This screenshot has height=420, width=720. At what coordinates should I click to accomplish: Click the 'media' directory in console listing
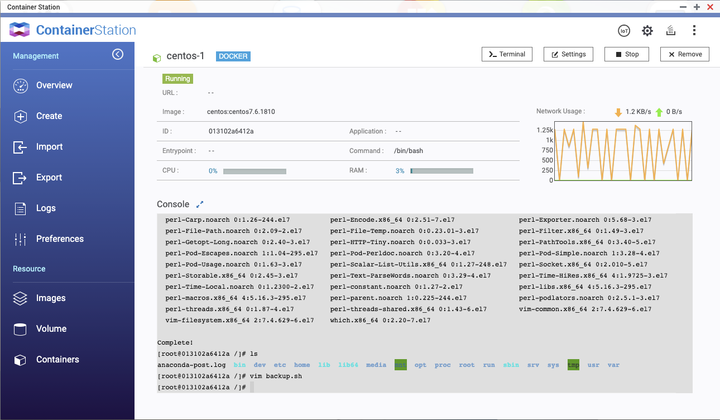tap(376, 365)
